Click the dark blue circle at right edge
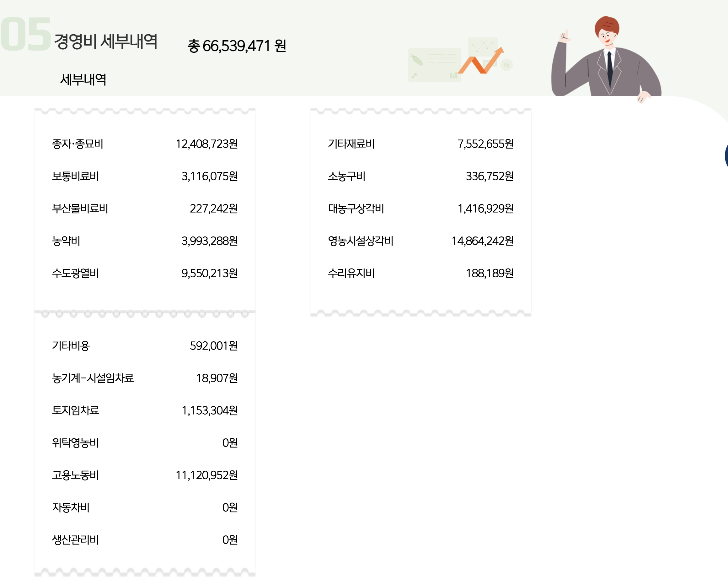 pos(726,156)
